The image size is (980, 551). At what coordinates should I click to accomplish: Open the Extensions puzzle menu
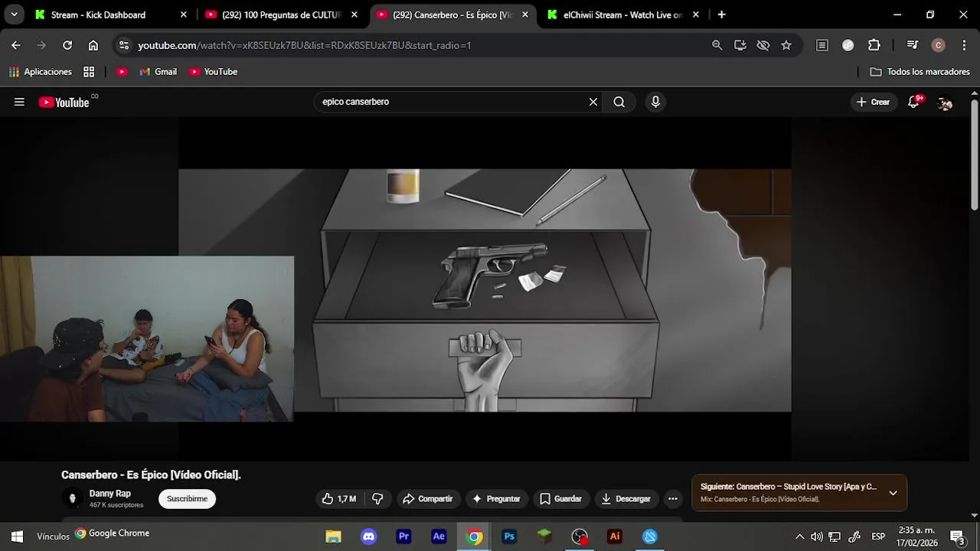(874, 45)
